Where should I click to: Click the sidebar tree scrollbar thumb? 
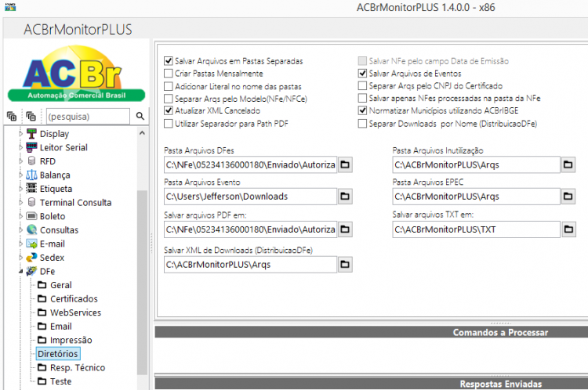pyautogui.click(x=142, y=283)
